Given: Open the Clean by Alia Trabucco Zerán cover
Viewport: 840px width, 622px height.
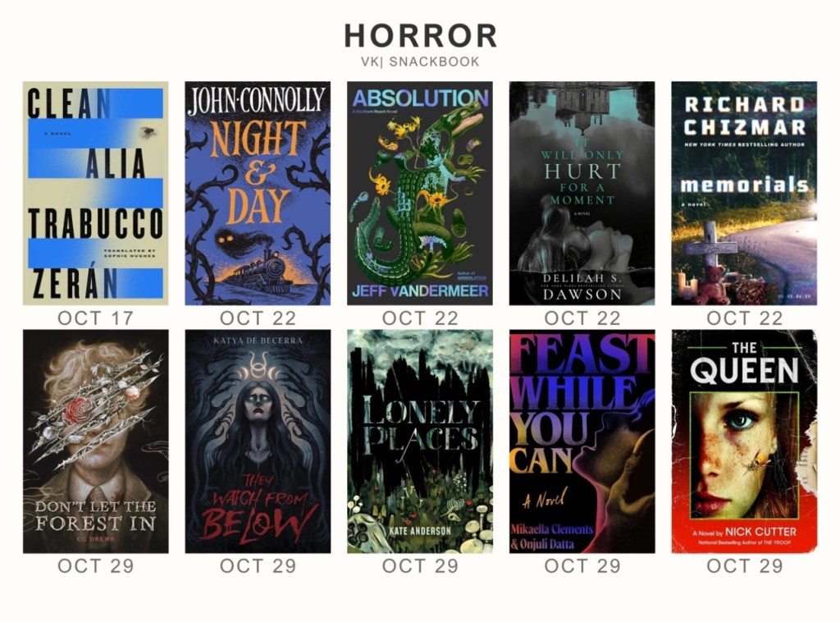Looking at the screenshot, I should (x=95, y=194).
